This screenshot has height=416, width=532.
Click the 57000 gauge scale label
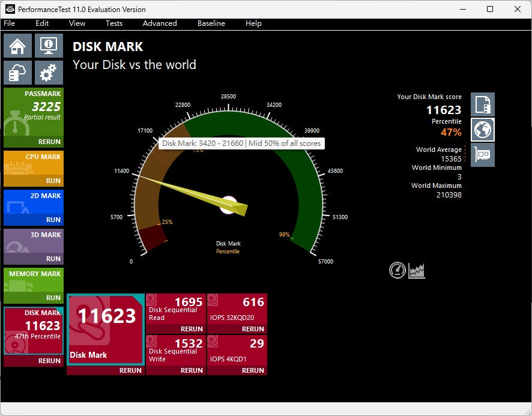[x=325, y=261]
